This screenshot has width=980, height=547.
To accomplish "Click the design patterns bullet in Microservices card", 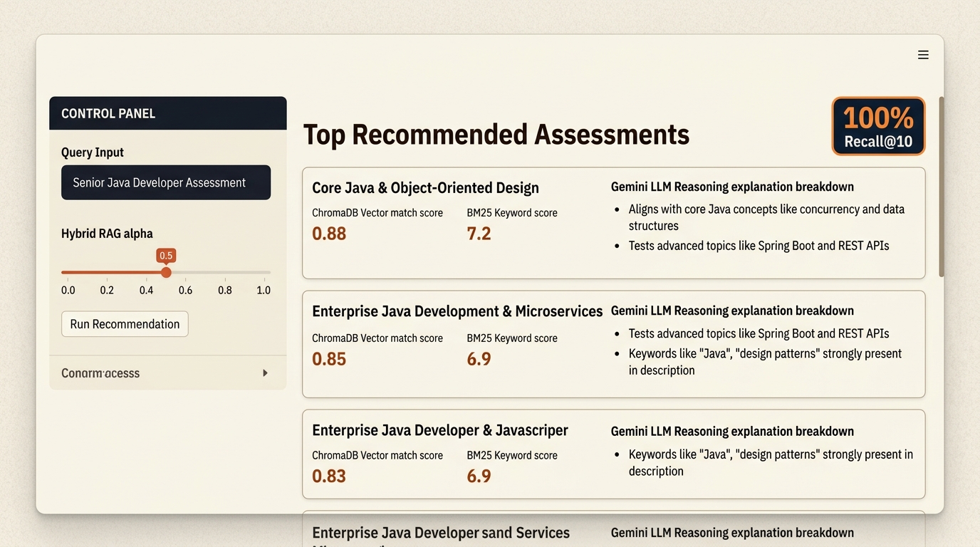I will [x=765, y=362].
